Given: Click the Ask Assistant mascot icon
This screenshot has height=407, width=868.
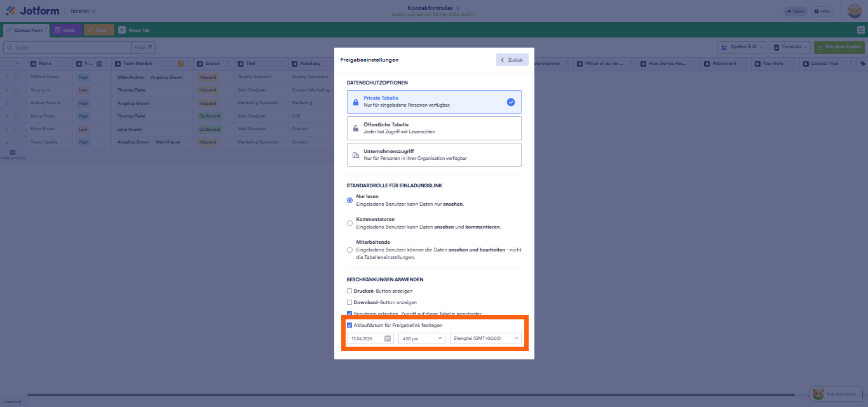Looking at the screenshot, I should point(819,394).
